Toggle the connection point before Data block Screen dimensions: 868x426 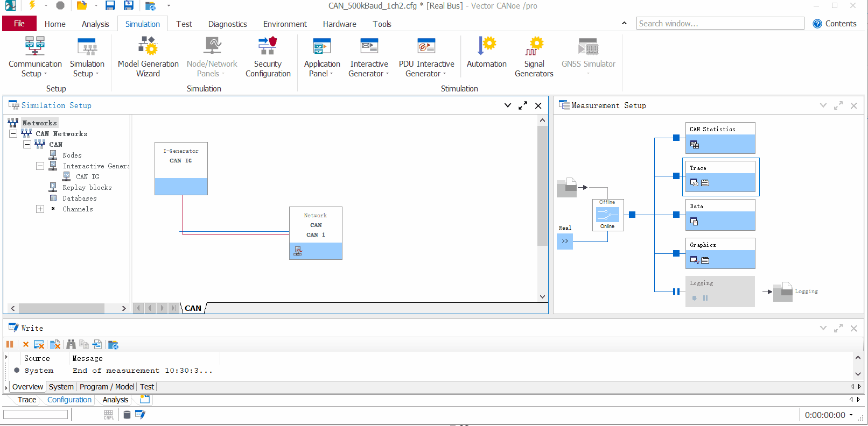(x=676, y=215)
